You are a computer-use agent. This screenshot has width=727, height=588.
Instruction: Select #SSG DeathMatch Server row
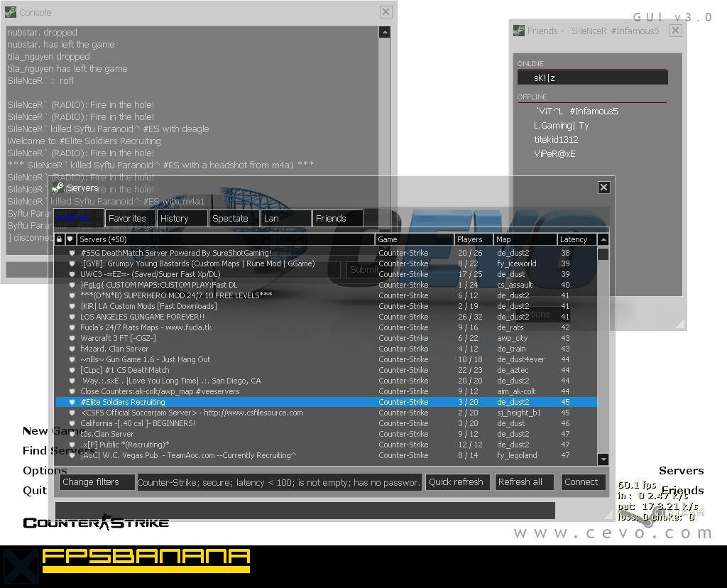tap(327, 253)
